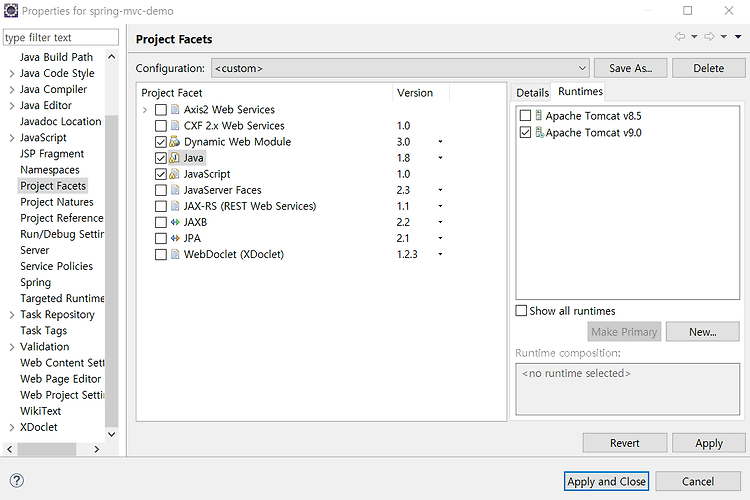Click the type filter text field
Viewport: 750px width, 500px height.
61,37
